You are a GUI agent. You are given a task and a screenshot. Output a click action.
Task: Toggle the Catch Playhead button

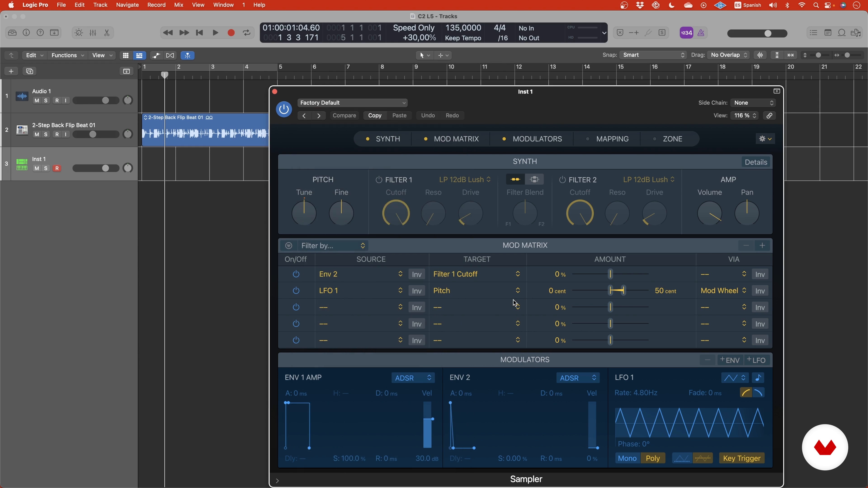point(188,55)
